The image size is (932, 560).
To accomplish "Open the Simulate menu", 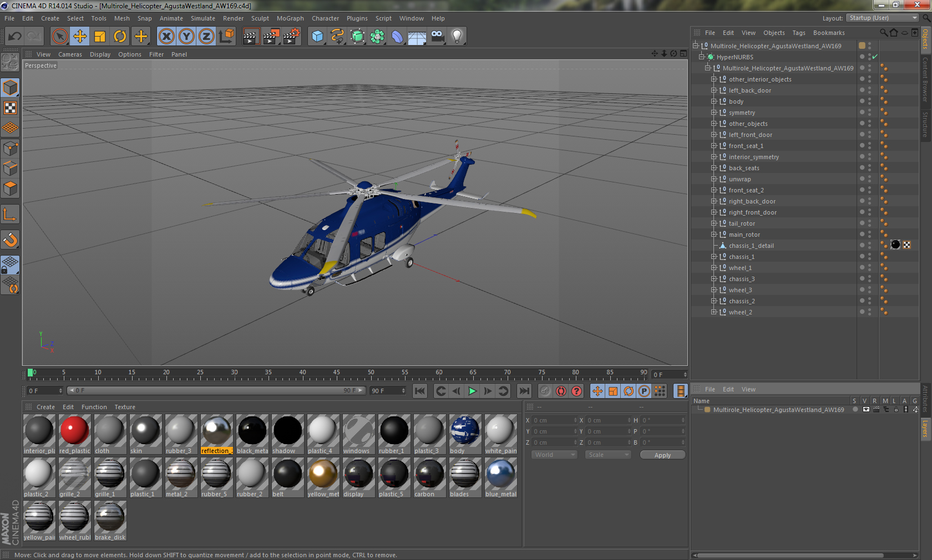I will tap(203, 18).
